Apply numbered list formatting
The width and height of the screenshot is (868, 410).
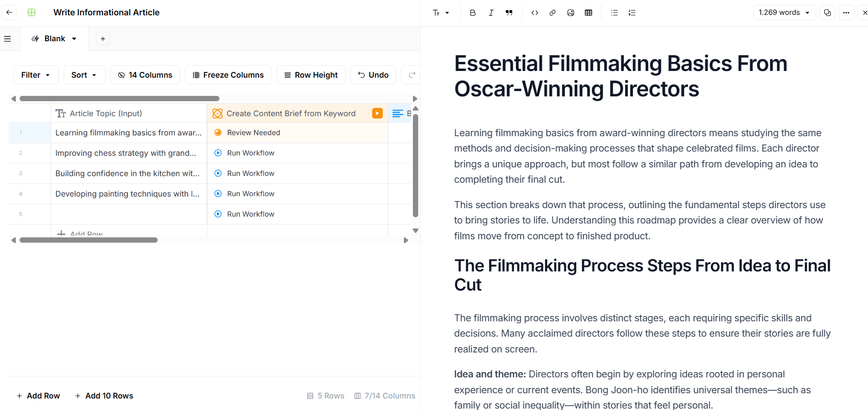[632, 13]
